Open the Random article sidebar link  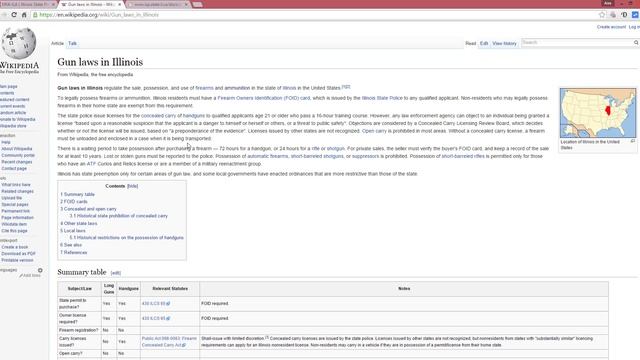click(x=12, y=113)
